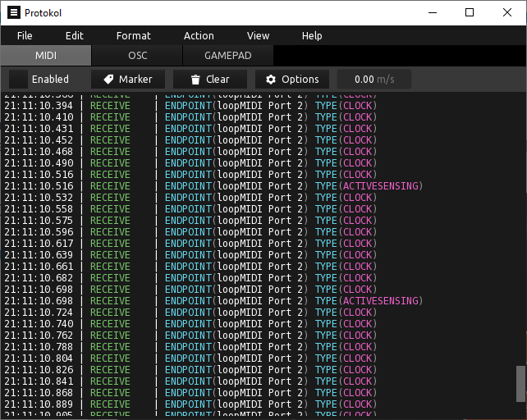Click the Marker tag icon

point(108,80)
